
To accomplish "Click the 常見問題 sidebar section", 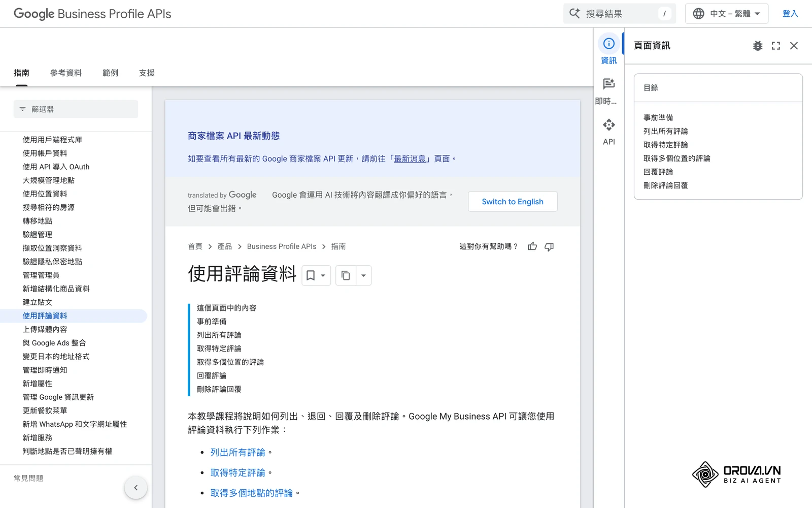I will (x=28, y=479).
